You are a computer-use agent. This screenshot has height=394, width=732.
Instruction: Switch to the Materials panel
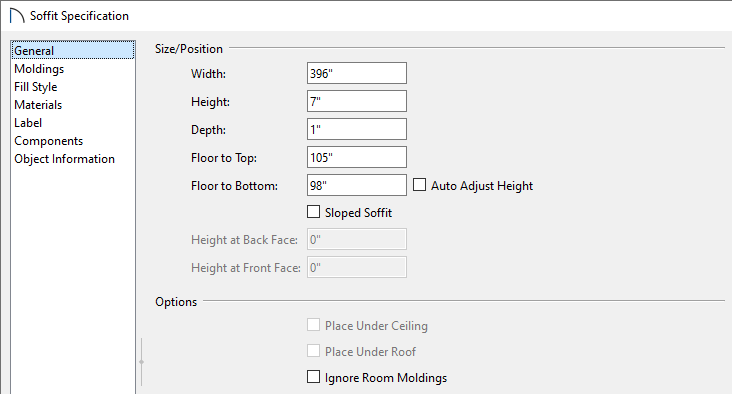(38, 105)
